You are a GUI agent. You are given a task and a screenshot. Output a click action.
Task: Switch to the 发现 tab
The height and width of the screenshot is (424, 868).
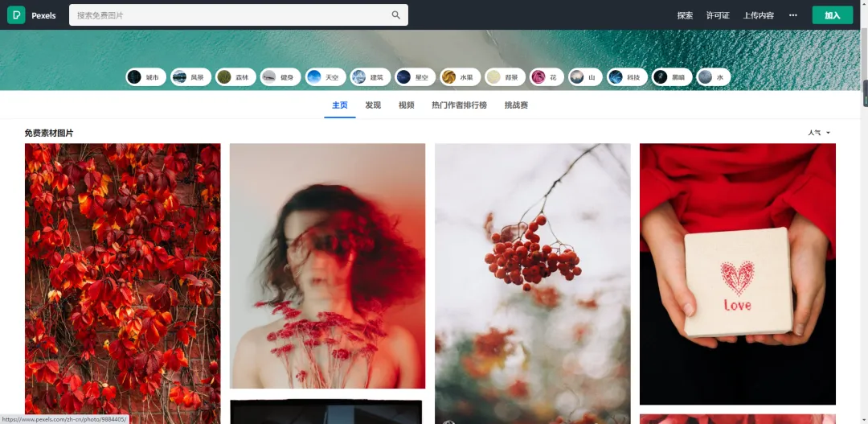tap(373, 105)
